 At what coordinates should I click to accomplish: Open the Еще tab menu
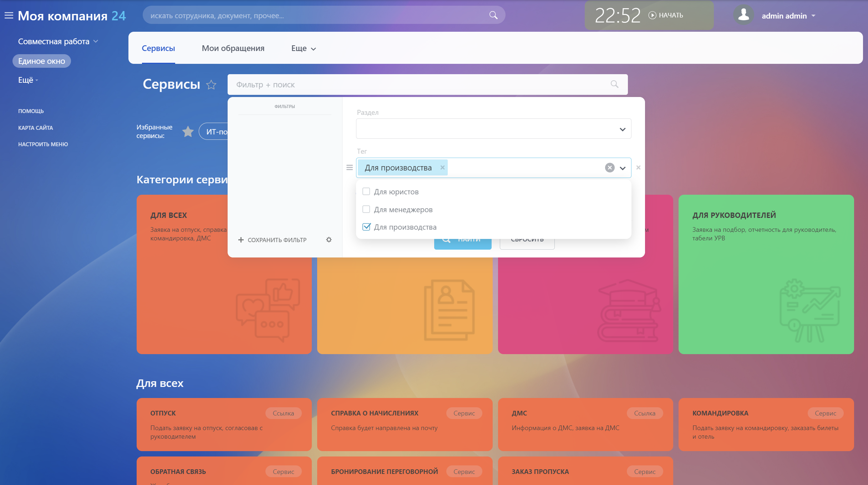point(304,48)
